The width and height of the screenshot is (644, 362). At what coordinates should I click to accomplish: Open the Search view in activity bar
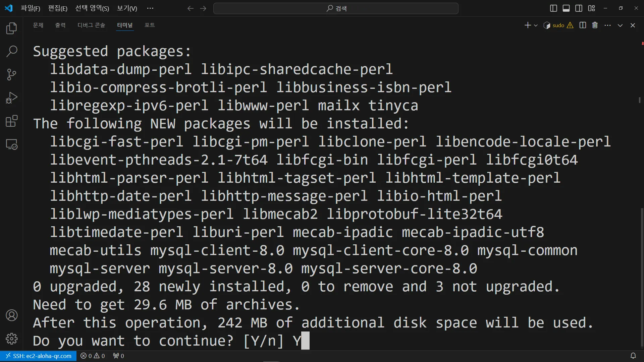click(x=11, y=51)
